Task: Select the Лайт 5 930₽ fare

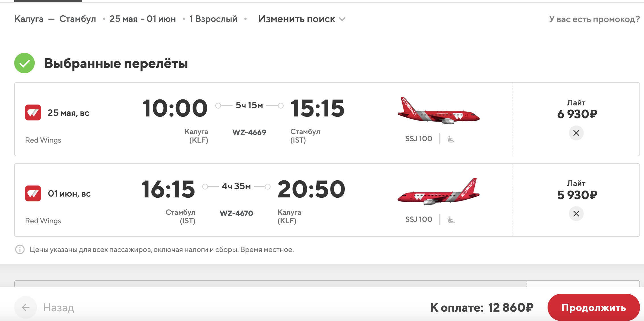Action: (577, 190)
